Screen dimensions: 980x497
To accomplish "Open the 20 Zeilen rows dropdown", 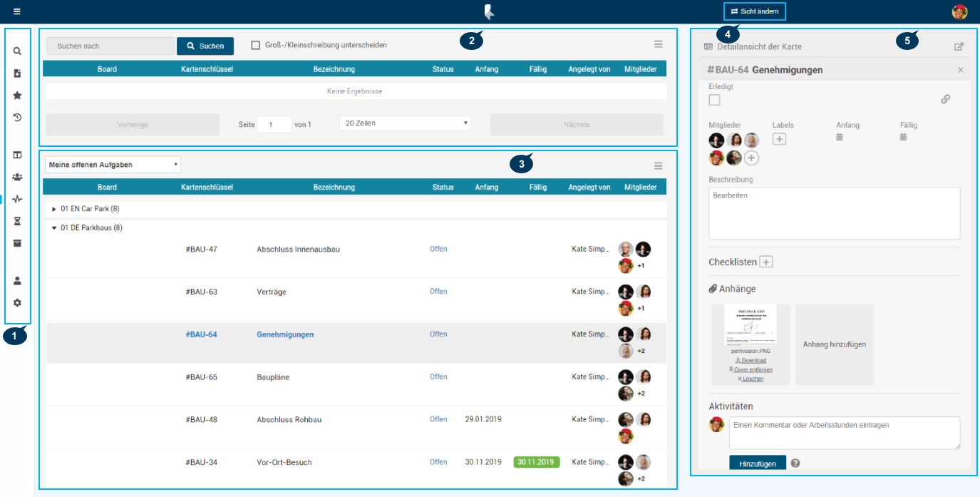I will [405, 123].
